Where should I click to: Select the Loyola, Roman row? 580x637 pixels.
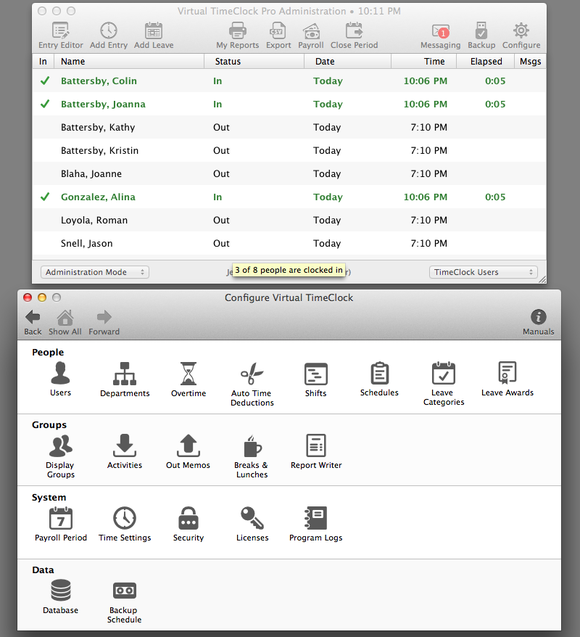(289, 220)
